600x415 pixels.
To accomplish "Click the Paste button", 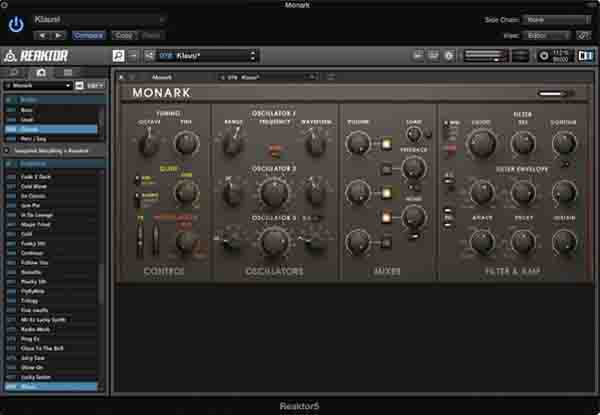I will (x=151, y=36).
